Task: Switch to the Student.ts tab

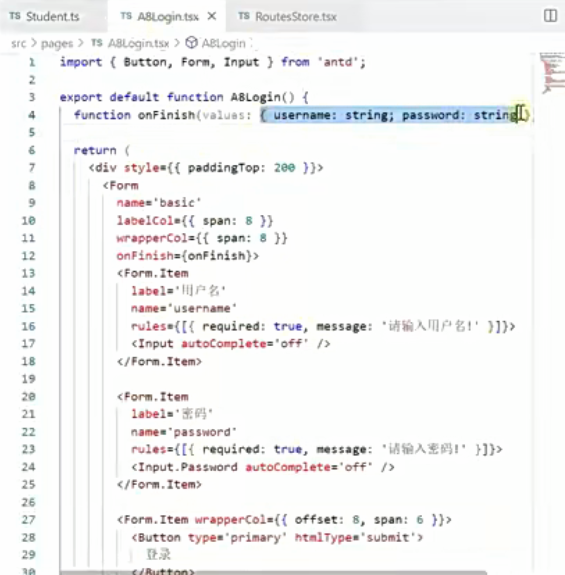Action: click(44, 17)
